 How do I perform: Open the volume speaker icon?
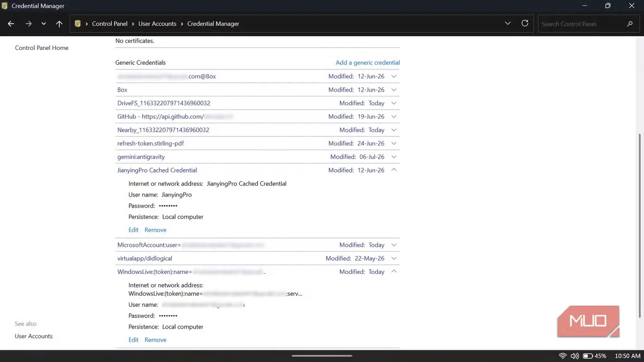click(575, 356)
